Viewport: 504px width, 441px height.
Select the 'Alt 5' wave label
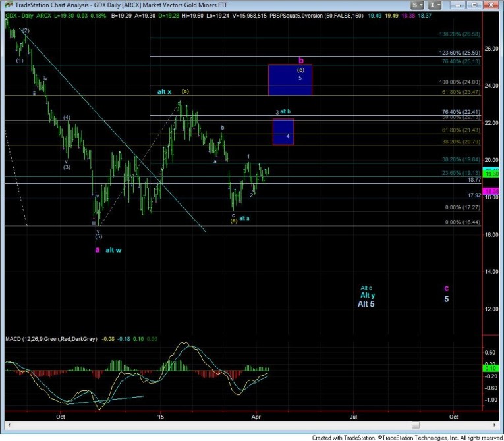click(x=366, y=304)
